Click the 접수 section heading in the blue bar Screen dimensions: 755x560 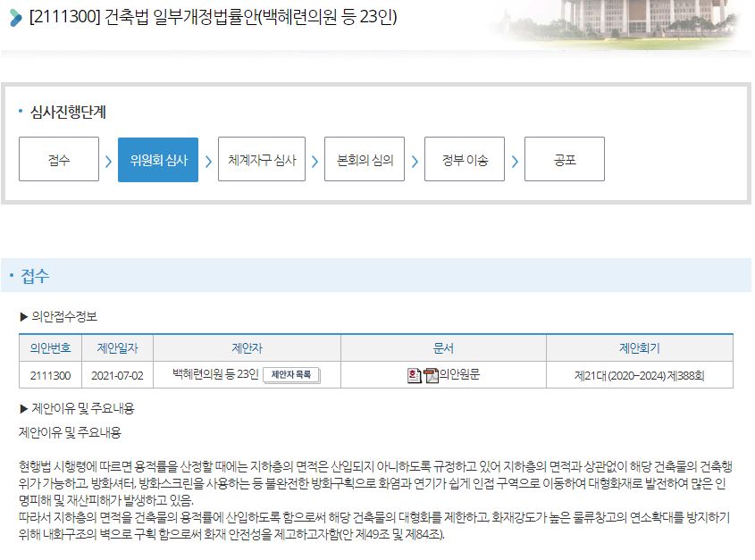[x=35, y=275]
